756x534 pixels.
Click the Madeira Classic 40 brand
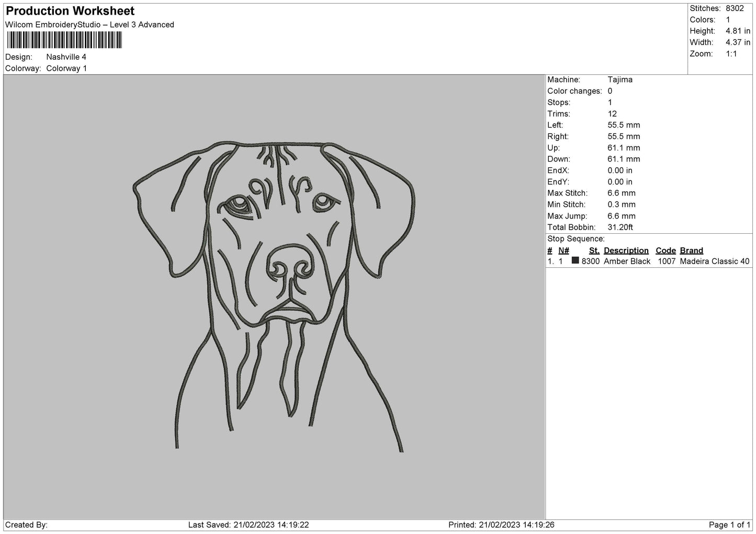(715, 262)
